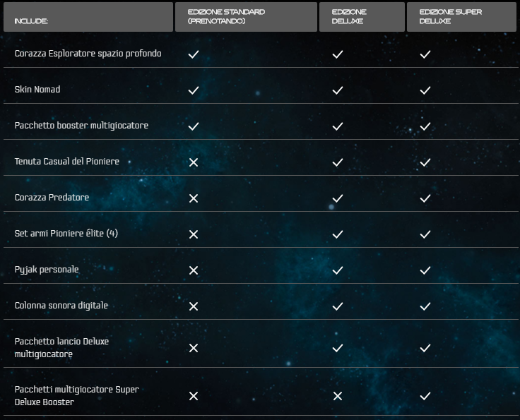The width and height of the screenshot is (520, 420).
Task: Click Standard X mark for Set armi Pioniere élite
Action: [x=193, y=234]
